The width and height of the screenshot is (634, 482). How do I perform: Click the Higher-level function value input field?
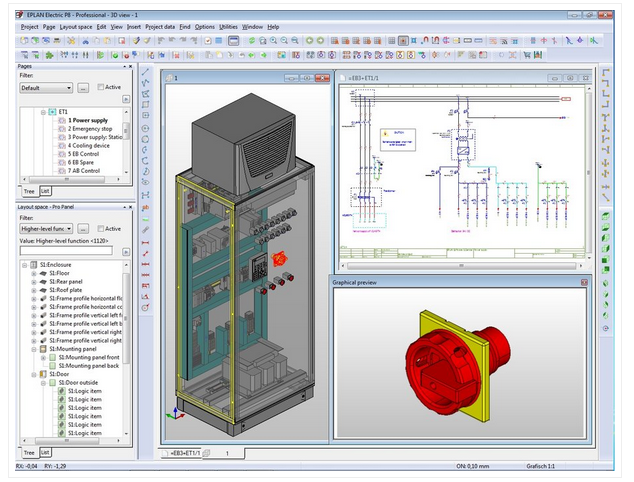click(66, 251)
